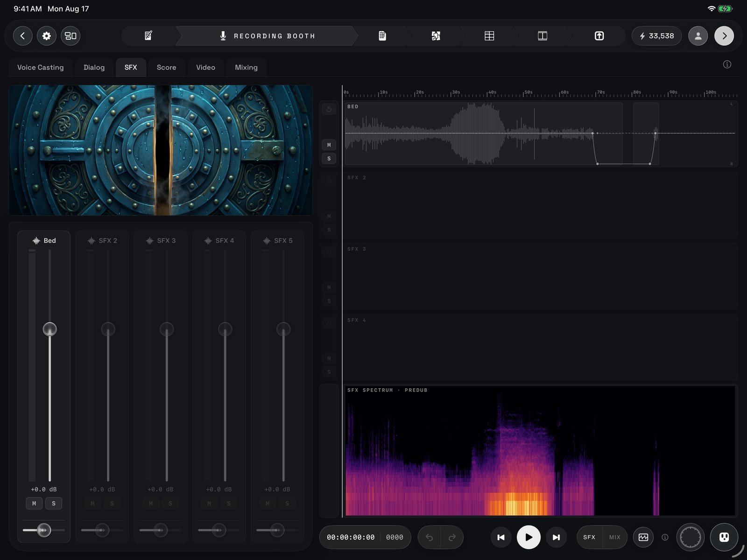
Task: Open the info icon near the tabs
Action: (727, 64)
